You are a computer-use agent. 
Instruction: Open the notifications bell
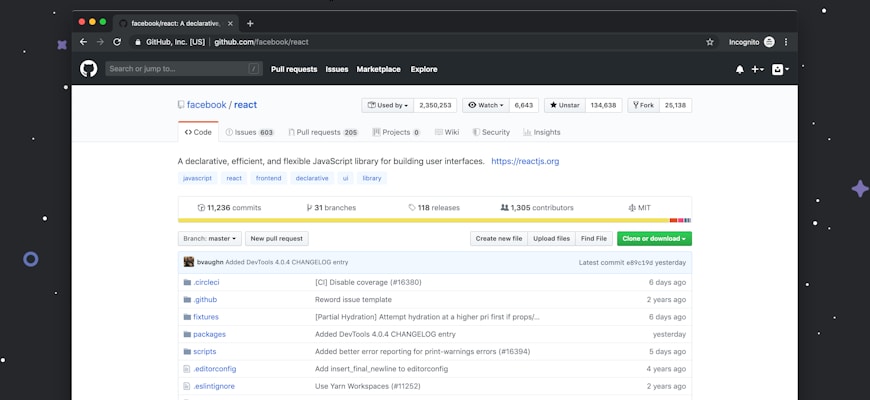(x=740, y=69)
